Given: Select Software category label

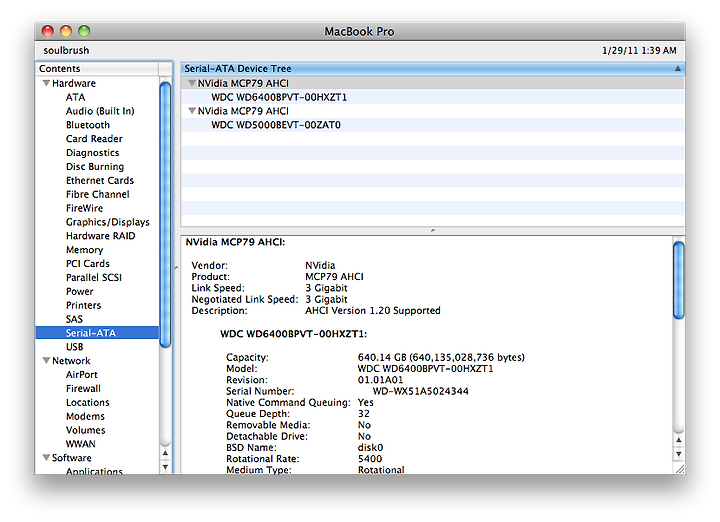Looking at the screenshot, I should pyautogui.click(x=72, y=458).
